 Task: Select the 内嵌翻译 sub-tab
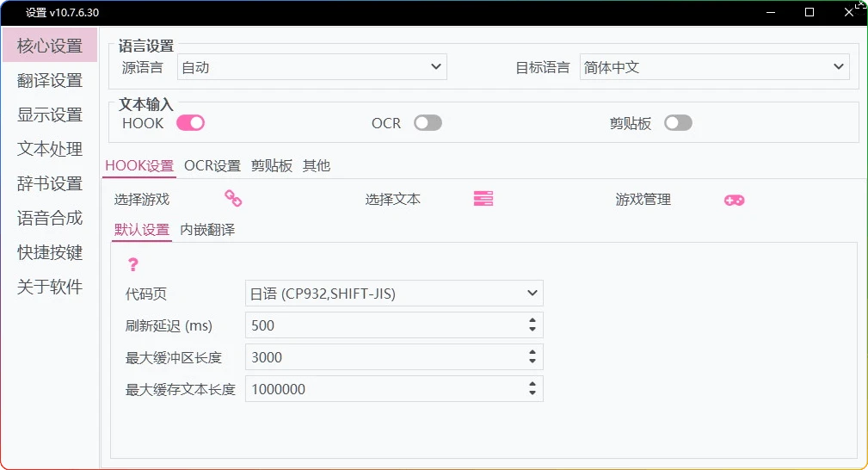[207, 230]
